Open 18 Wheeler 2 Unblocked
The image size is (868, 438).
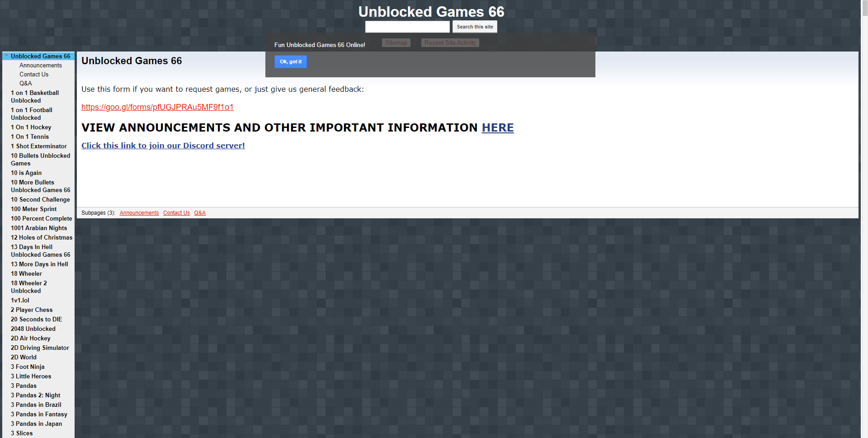29,287
